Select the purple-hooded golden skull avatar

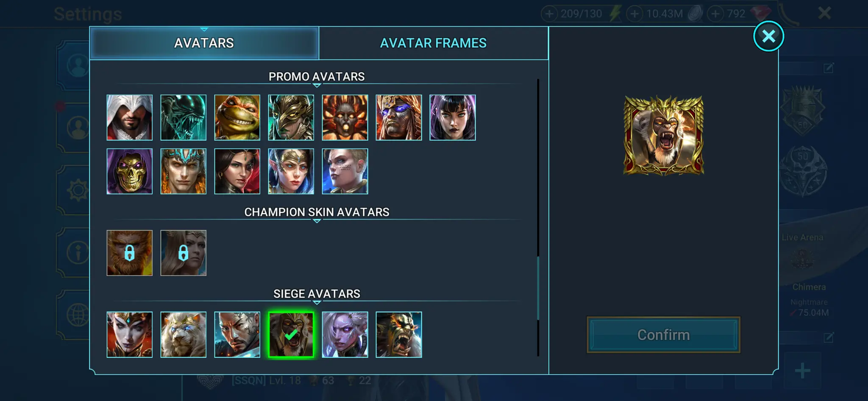pyautogui.click(x=129, y=171)
